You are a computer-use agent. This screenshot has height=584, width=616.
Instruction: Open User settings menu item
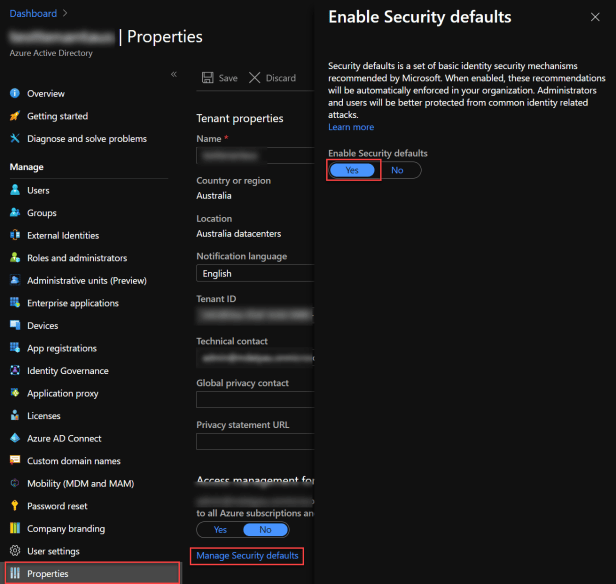53,551
